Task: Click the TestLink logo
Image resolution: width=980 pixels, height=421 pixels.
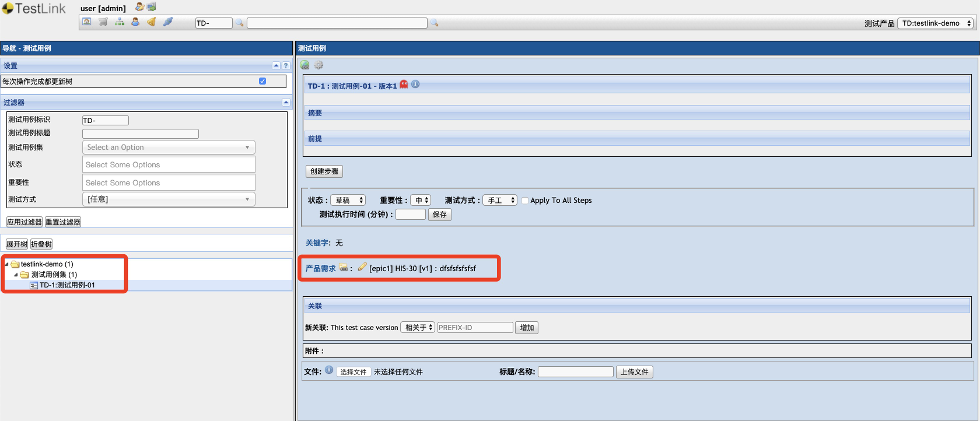Action: [x=34, y=8]
